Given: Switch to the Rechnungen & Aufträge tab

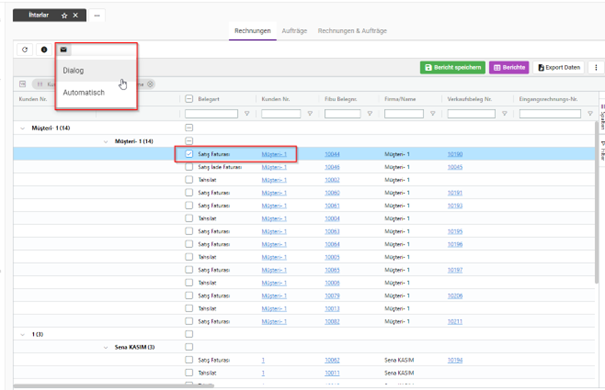Looking at the screenshot, I should (352, 31).
